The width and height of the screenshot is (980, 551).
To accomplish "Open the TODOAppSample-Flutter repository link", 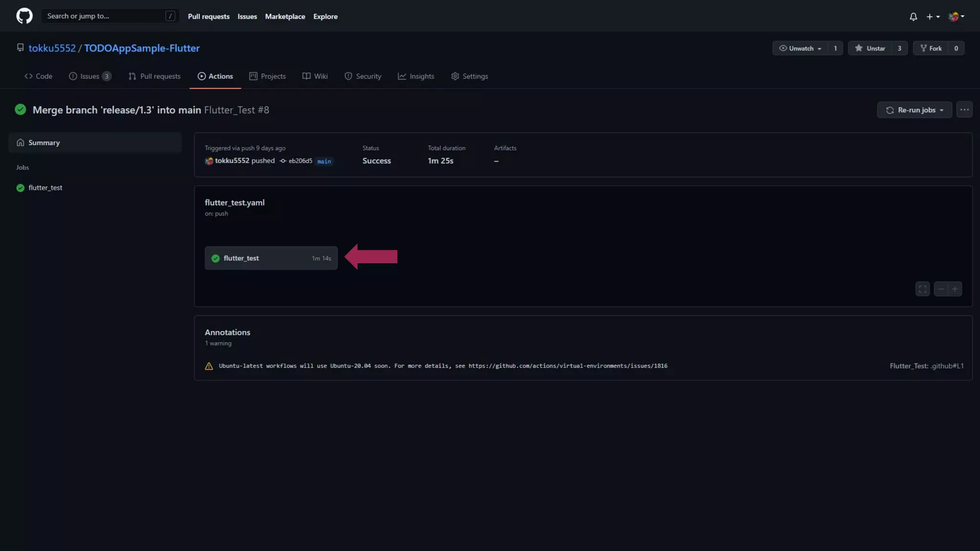I will (x=142, y=48).
